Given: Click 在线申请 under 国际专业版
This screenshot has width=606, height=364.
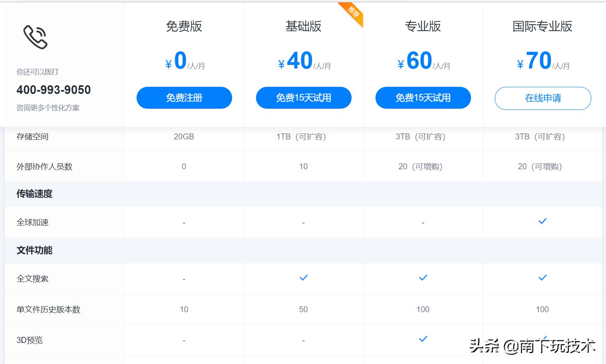Looking at the screenshot, I should 542,98.
